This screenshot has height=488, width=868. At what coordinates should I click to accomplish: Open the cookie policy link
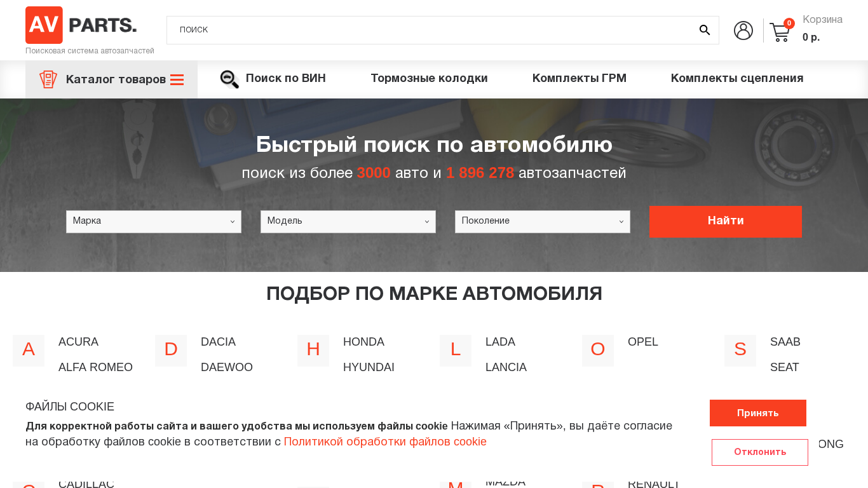(385, 442)
